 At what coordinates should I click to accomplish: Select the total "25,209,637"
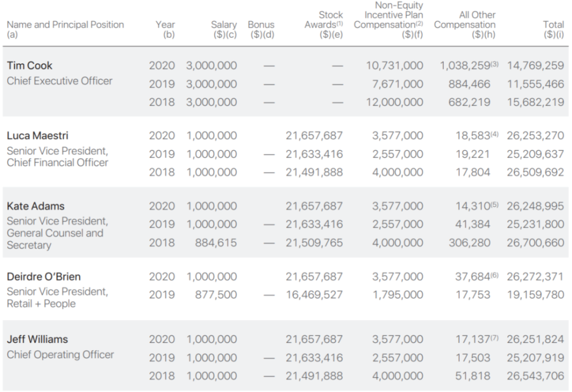point(535,154)
